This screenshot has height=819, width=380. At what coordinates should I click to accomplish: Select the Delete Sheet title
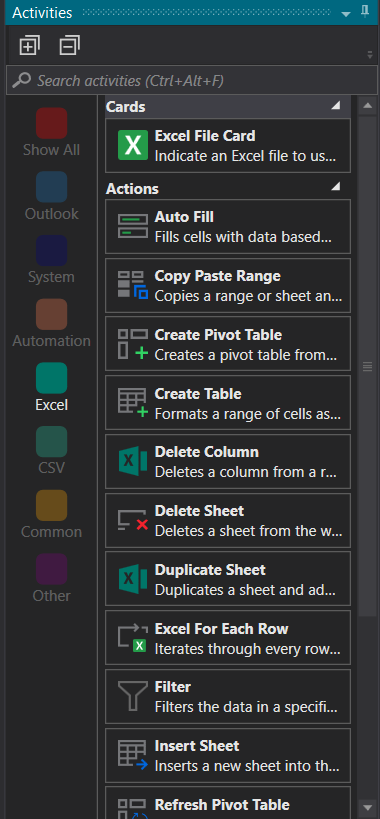199,511
